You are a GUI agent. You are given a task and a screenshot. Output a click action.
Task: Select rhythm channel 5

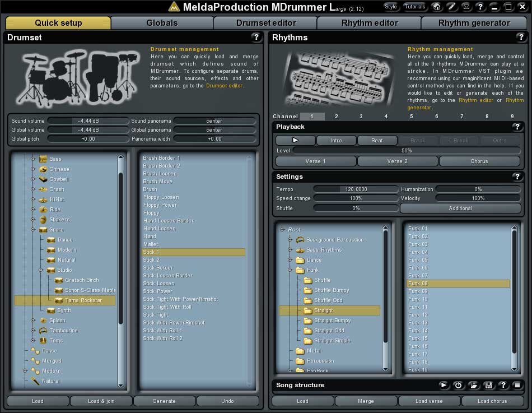[x=412, y=117]
